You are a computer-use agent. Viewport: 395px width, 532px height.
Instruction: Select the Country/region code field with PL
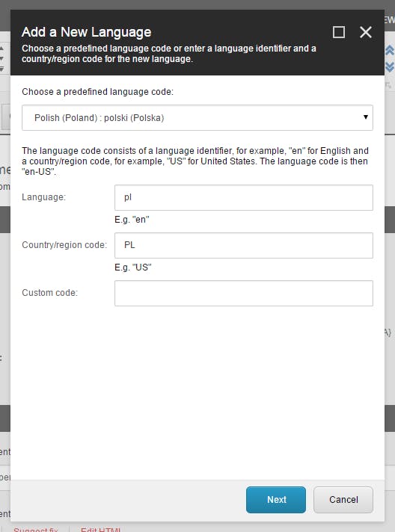(244, 245)
